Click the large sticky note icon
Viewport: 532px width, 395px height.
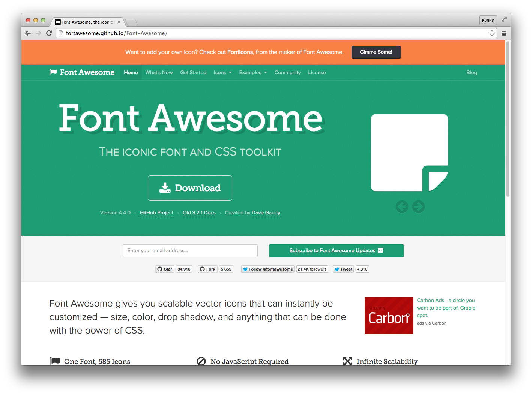click(x=409, y=153)
